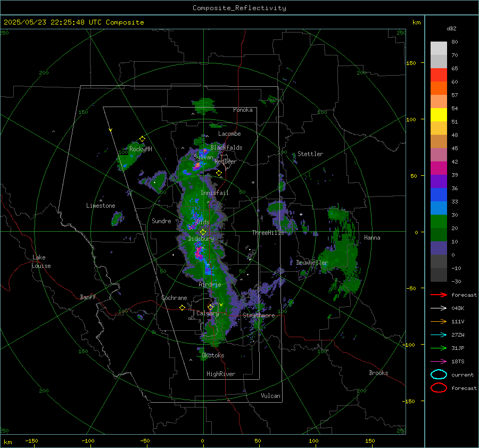This screenshot has height=448, width=479.
Task: Click the intense echo core near Sylvan
Action: 197,166
